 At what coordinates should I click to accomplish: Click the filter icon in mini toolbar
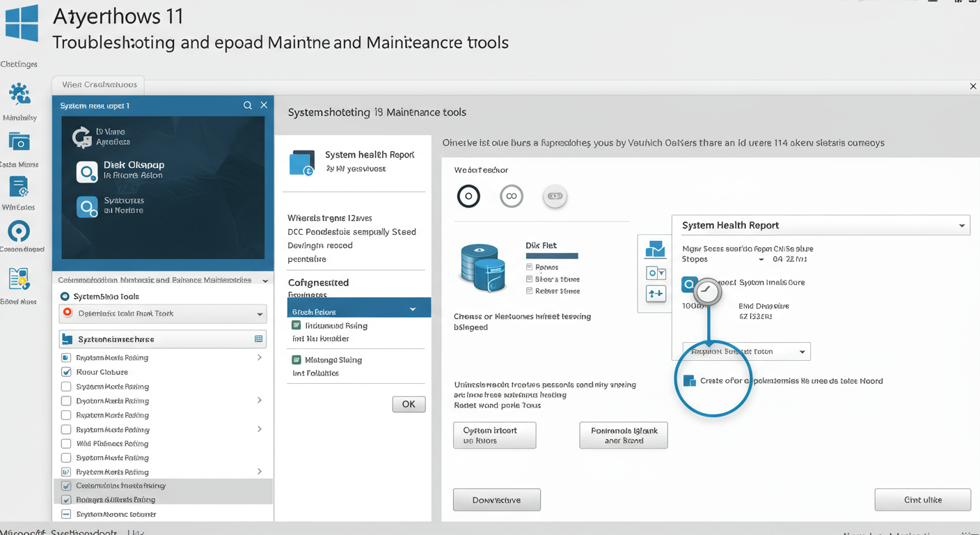coord(656,273)
